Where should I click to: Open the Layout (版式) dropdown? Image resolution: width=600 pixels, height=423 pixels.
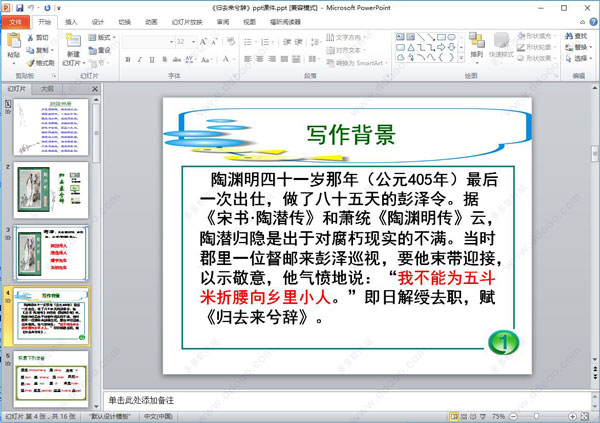coord(105,37)
